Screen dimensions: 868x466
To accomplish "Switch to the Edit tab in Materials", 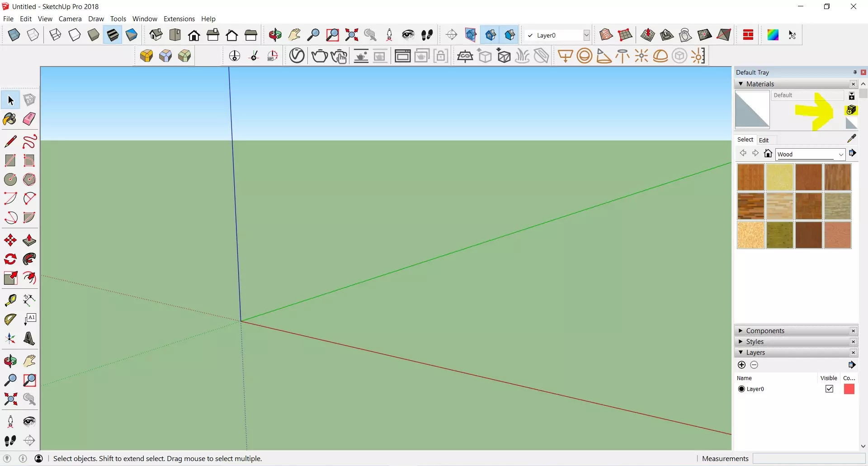I will [x=765, y=140].
